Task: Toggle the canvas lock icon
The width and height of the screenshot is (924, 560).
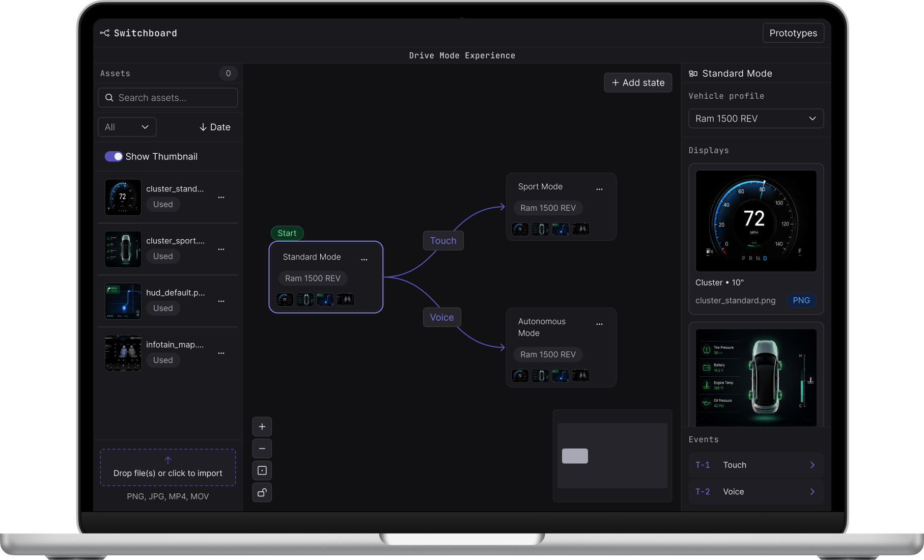Action: [262, 492]
